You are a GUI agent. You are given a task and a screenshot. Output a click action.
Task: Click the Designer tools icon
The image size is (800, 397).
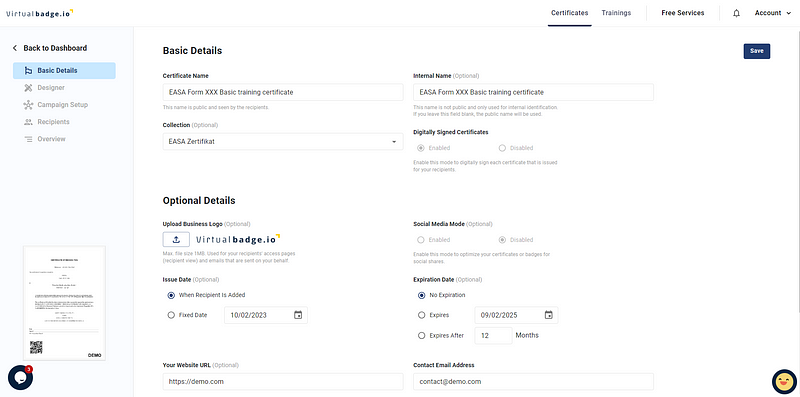[x=28, y=88]
